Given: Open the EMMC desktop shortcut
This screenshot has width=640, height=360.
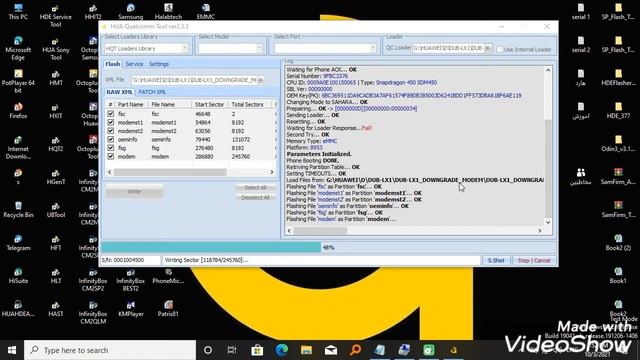Looking at the screenshot, I should click(206, 12).
